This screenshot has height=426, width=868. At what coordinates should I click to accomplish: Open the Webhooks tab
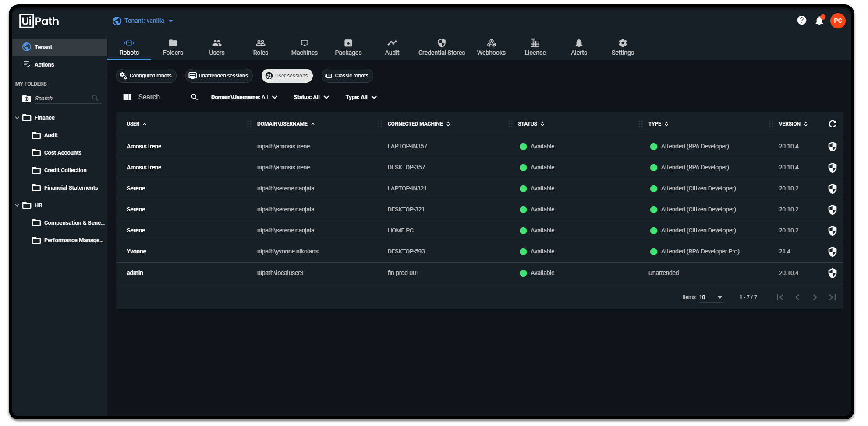tap(491, 47)
